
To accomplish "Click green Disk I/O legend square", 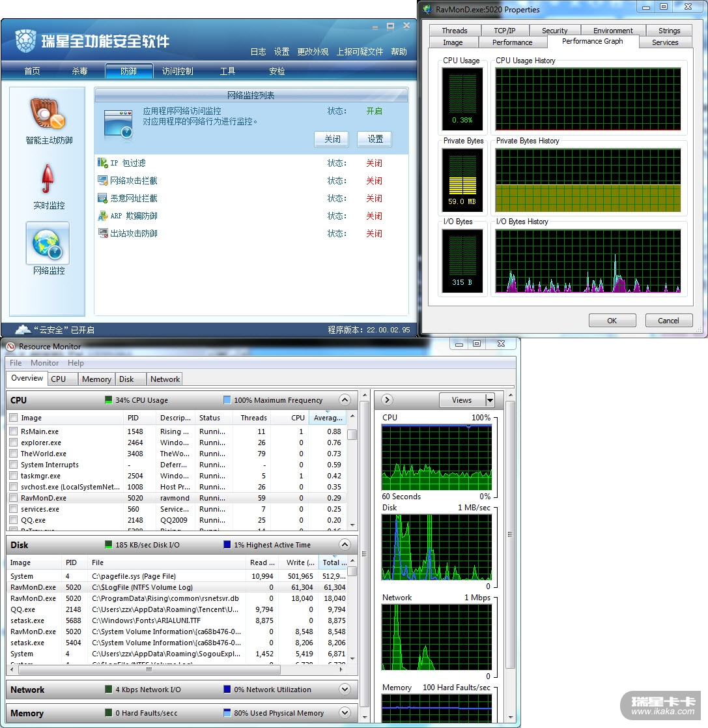I will 109,544.
